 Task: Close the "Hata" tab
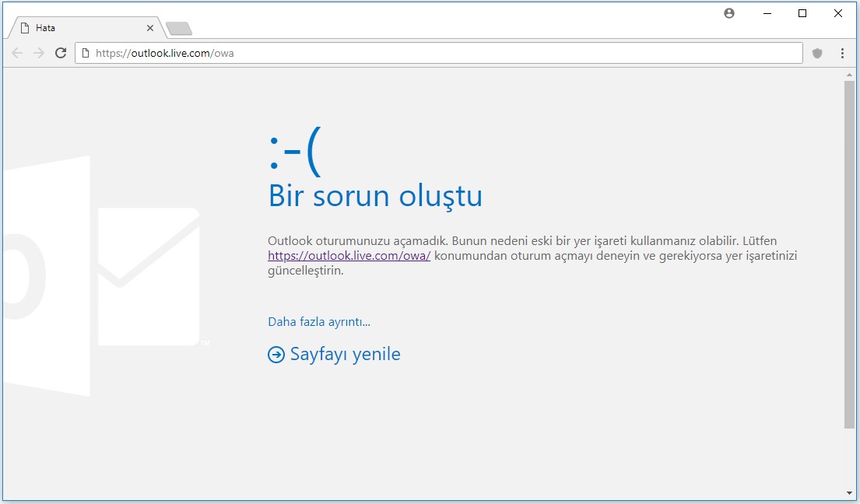pyautogui.click(x=150, y=28)
